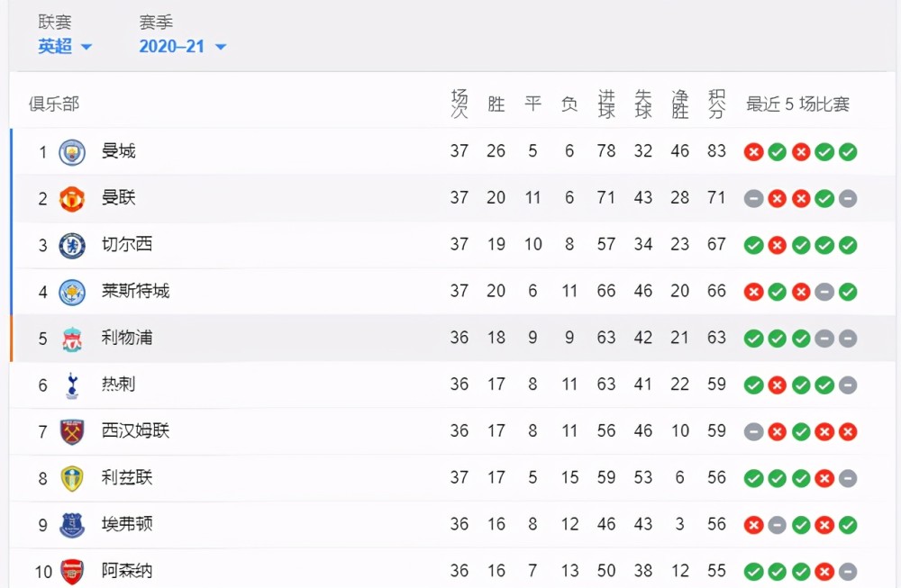Click the Chelsea club crest

tap(72, 246)
